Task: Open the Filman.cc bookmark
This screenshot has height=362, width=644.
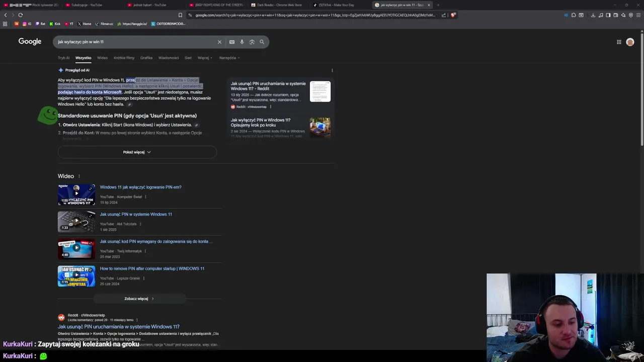Action: point(105,24)
